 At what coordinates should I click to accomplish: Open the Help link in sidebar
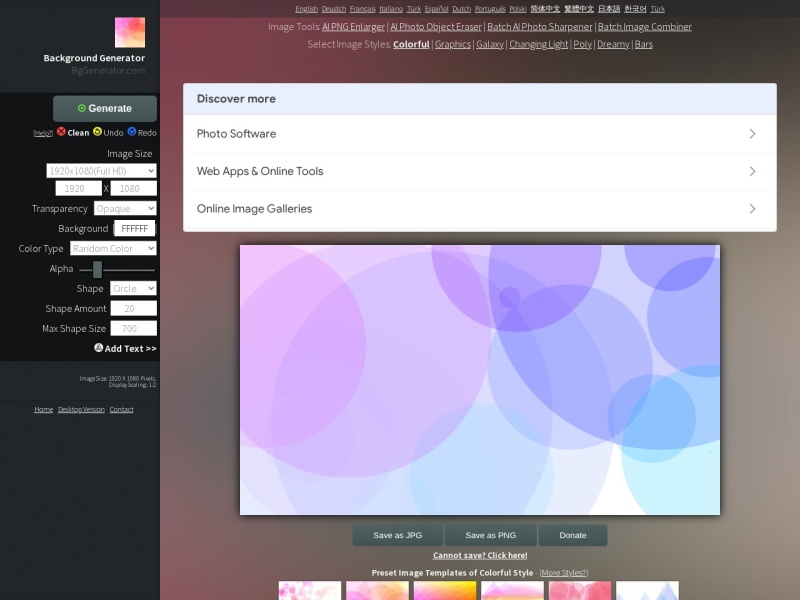[x=43, y=133]
